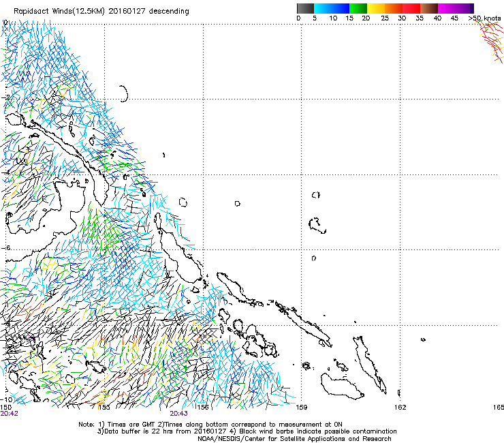Click the legend label '20'
Image resolution: width=504 pixels, height=443 pixels.
366,18
